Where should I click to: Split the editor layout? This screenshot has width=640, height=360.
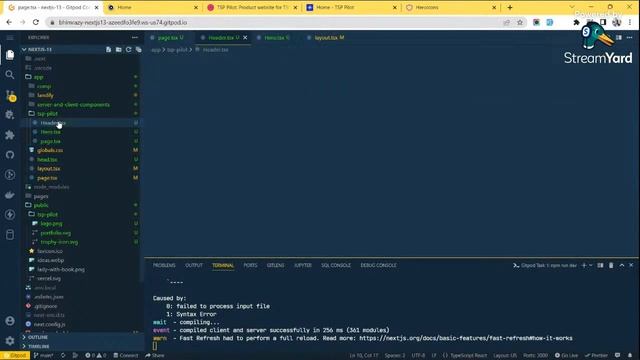619,38
